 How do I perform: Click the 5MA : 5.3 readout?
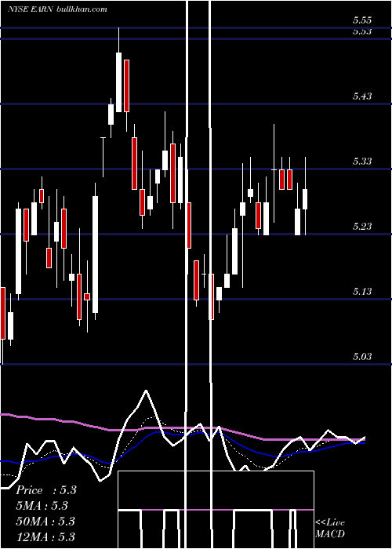click(42, 506)
